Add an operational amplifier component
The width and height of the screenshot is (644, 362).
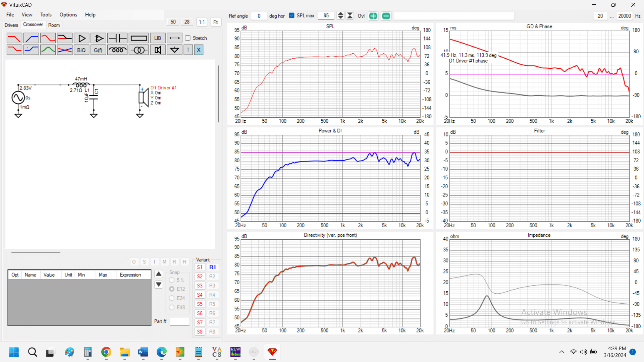pyautogui.click(x=98, y=38)
